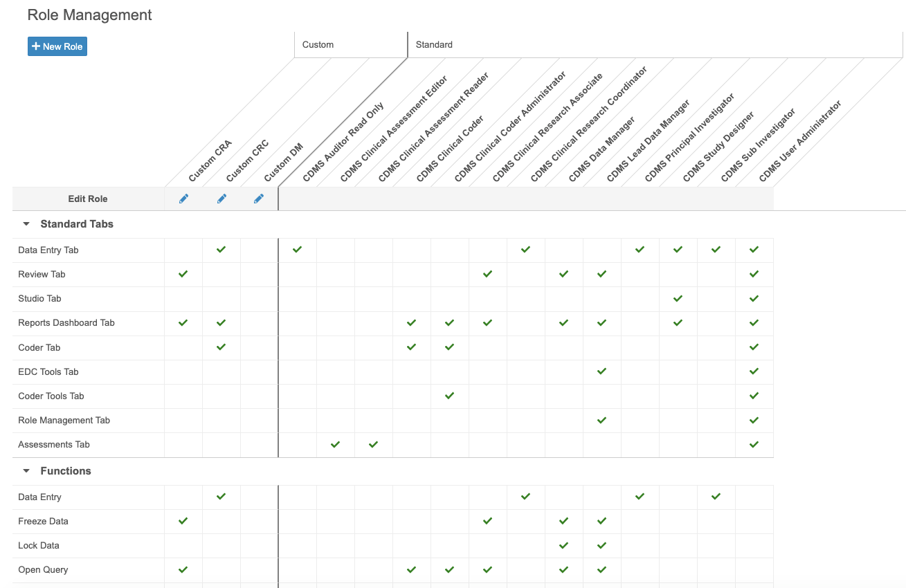Select EDC Tools Tab checkmark under Lead Data Manager

(601, 371)
